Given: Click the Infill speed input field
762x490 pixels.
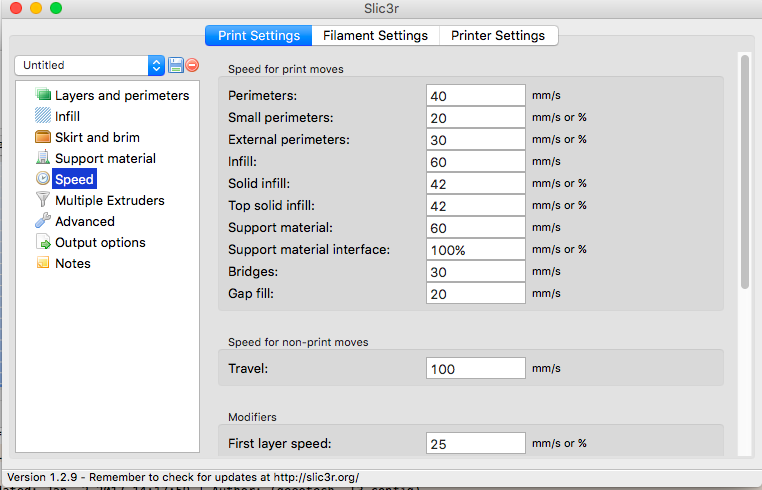Looking at the screenshot, I should point(476,161).
